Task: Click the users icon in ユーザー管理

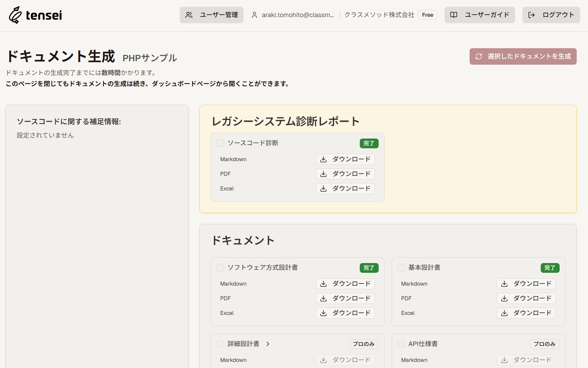Action: pyautogui.click(x=189, y=15)
